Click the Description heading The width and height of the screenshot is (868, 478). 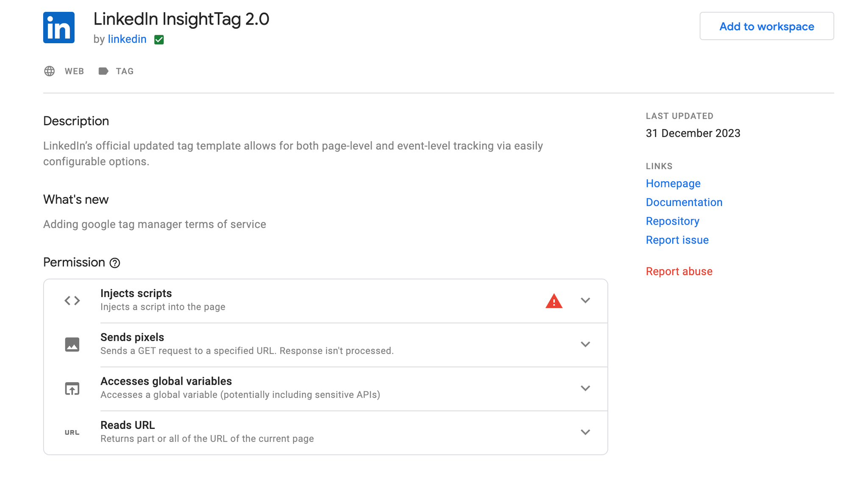coord(76,121)
